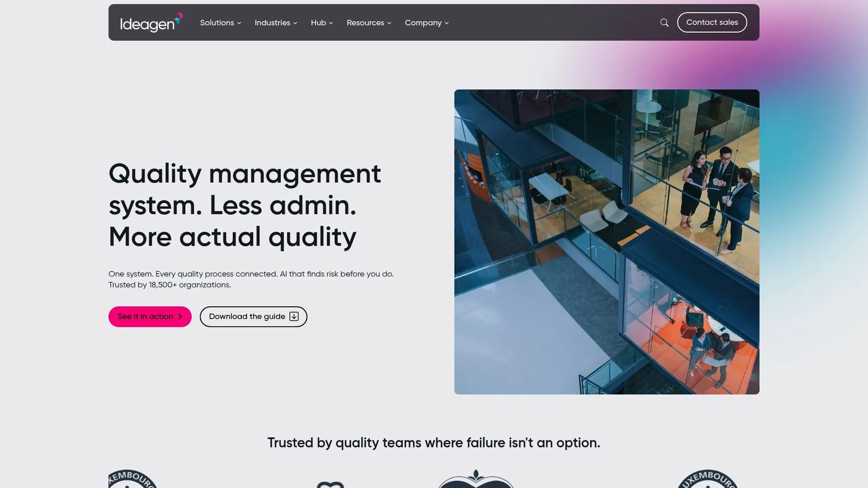The height and width of the screenshot is (488, 868).
Task: Click the heading "Trusted by quality teams where failure isn't an option."
Action: tap(434, 443)
